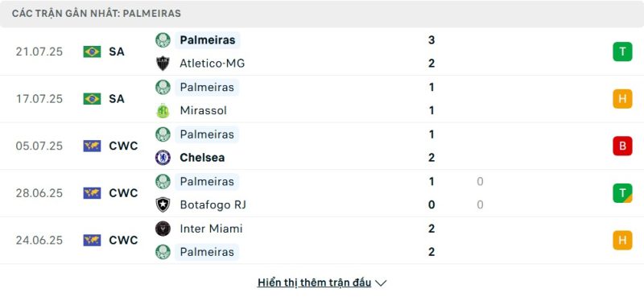
Task: Select the 'Các trận gần nhất: Palmeiras' header
Action: pyautogui.click(x=97, y=14)
